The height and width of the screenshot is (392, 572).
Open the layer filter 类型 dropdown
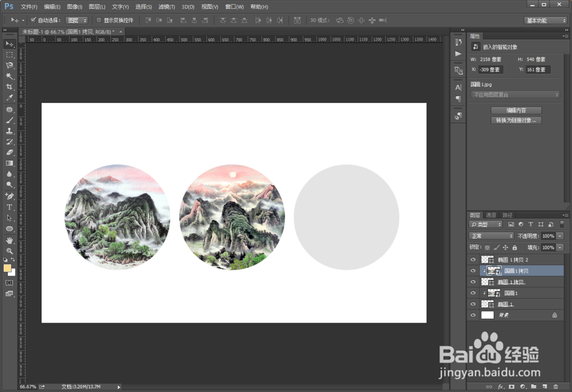486,225
